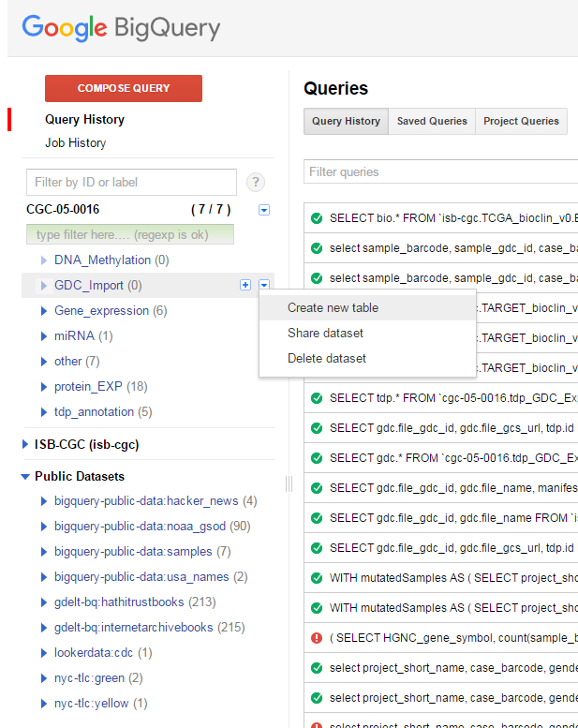This screenshot has width=578, height=728.
Task: Choose Share dataset menu entry
Action: [368, 333]
